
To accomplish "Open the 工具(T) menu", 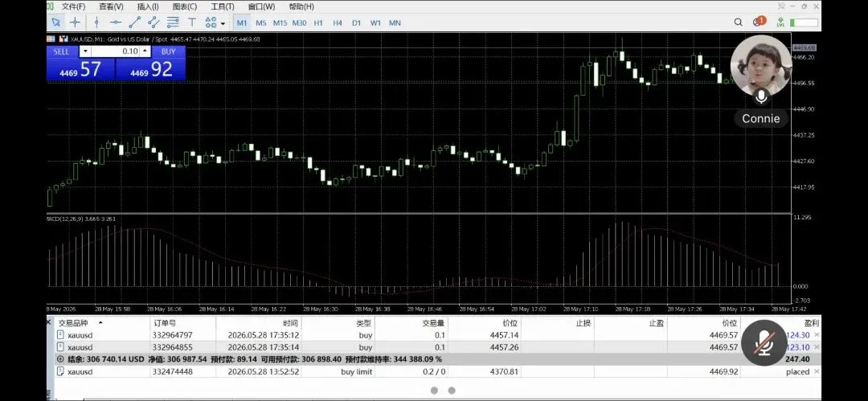I will [x=222, y=6].
